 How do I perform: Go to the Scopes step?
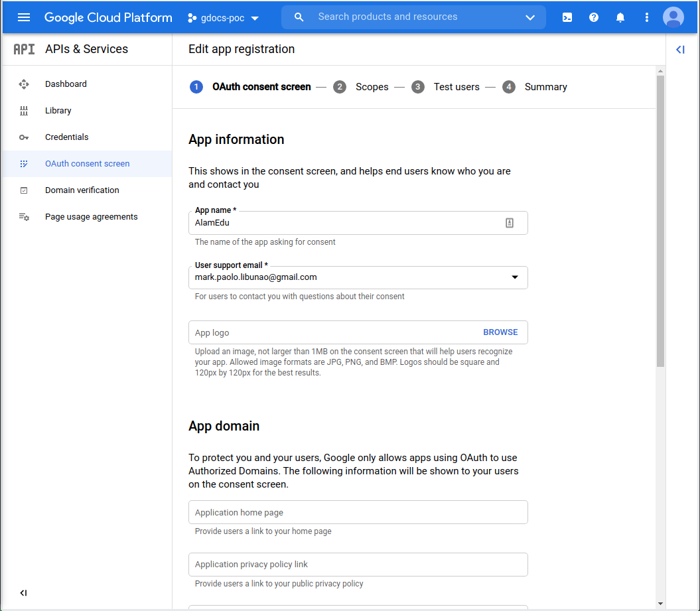tap(372, 87)
